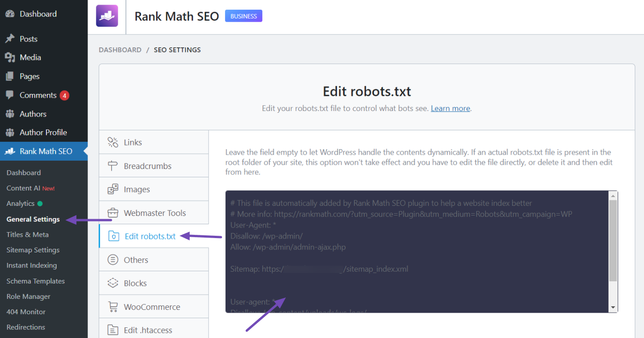Click the Pages icon in sidebar
This screenshot has width=644, height=338.
pos(10,76)
